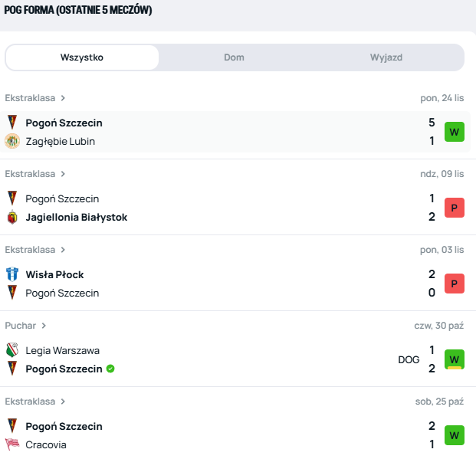Open Wisła Płock team link

[x=54, y=274]
